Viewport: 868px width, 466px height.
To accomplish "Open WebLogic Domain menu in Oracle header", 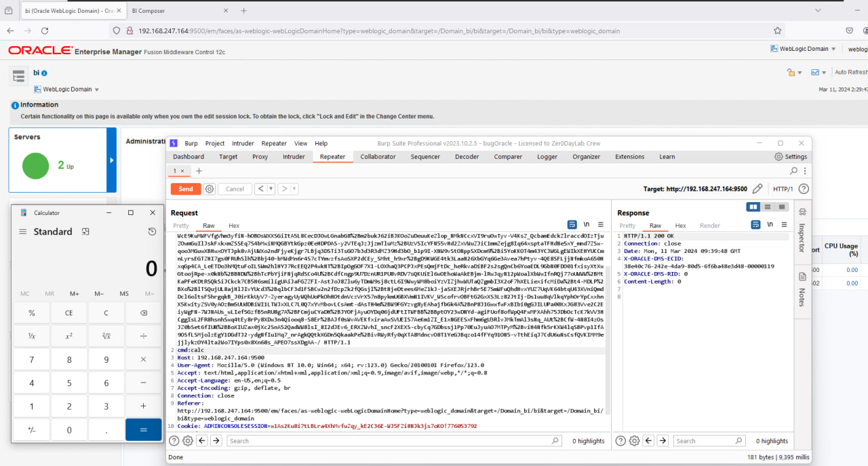I will [x=804, y=49].
